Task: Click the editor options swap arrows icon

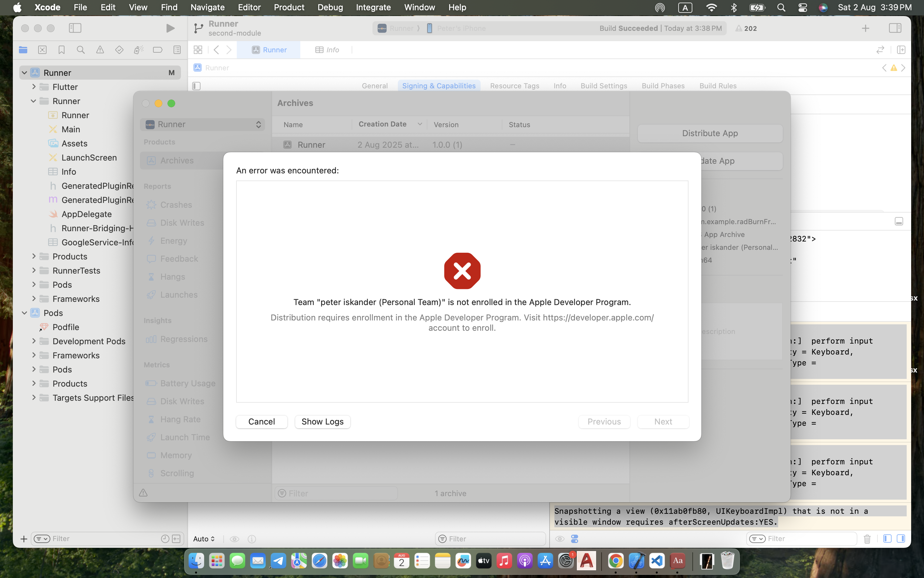Action: (880, 50)
